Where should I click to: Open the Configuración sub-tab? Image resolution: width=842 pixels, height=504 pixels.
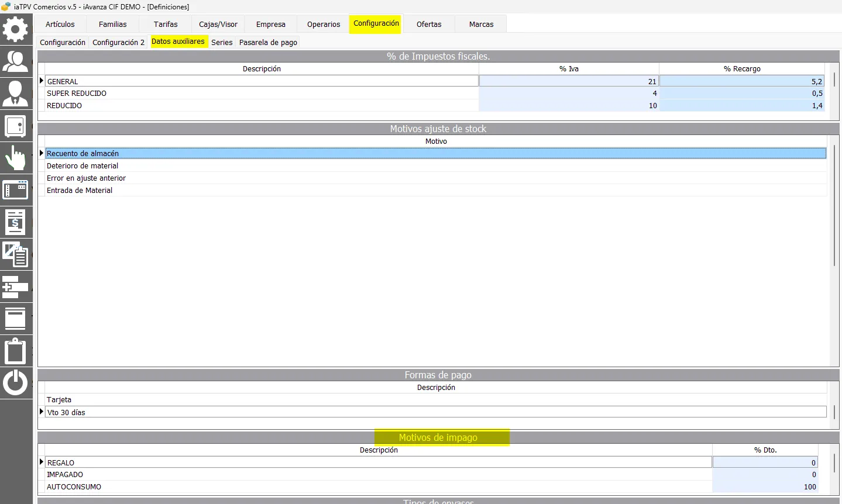[63, 43]
